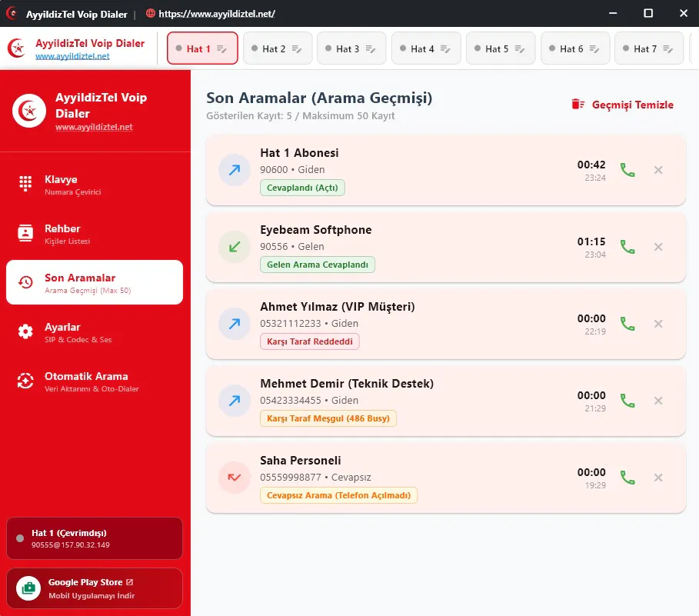699x616 pixels.
Task: Click title bar URL https://www.ayyildiztel.net/
Action: [217, 14]
